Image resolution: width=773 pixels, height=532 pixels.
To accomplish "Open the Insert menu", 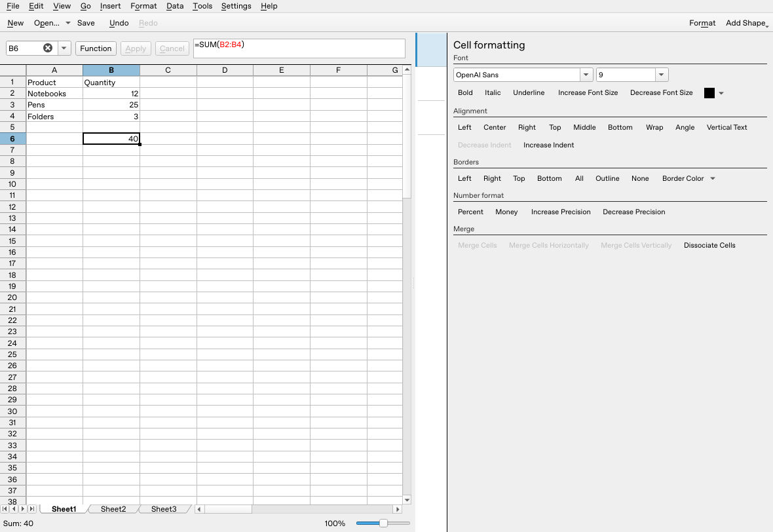I will tap(110, 6).
